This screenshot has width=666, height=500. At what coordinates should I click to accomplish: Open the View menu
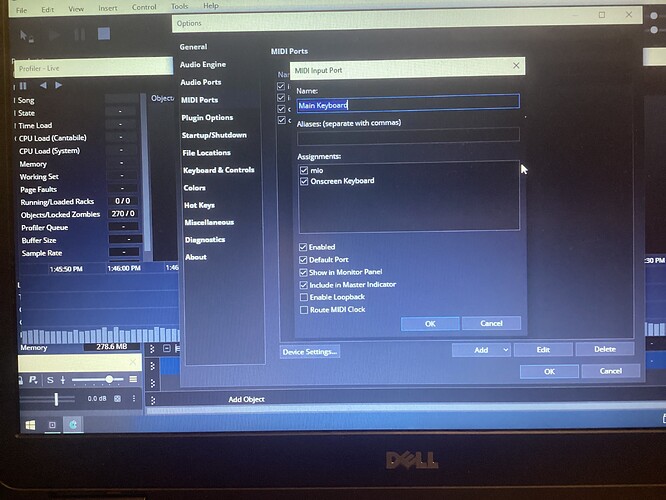76,9
